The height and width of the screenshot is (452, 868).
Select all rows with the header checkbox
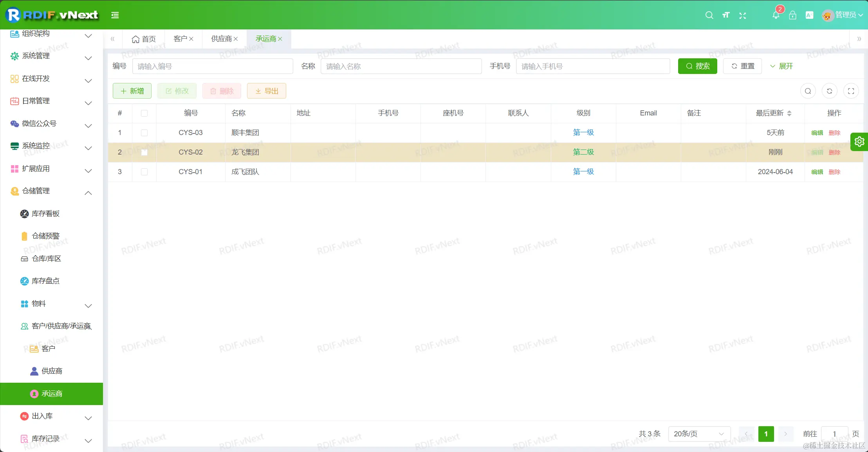click(144, 113)
